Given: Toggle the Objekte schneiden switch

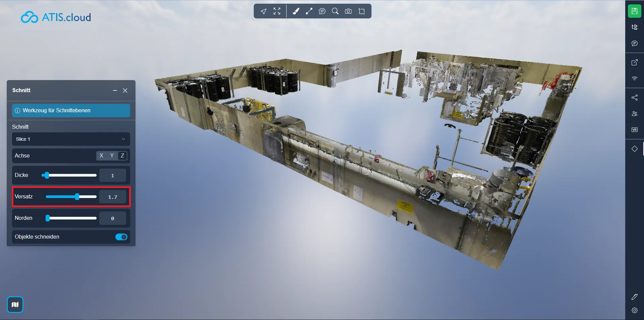Looking at the screenshot, I should click(x=121, y=237).
